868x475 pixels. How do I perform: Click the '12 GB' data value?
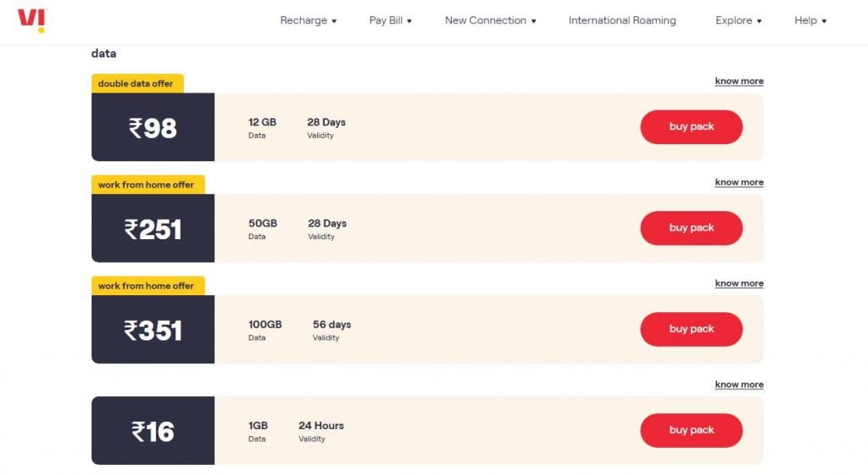[x=262, y=122]
